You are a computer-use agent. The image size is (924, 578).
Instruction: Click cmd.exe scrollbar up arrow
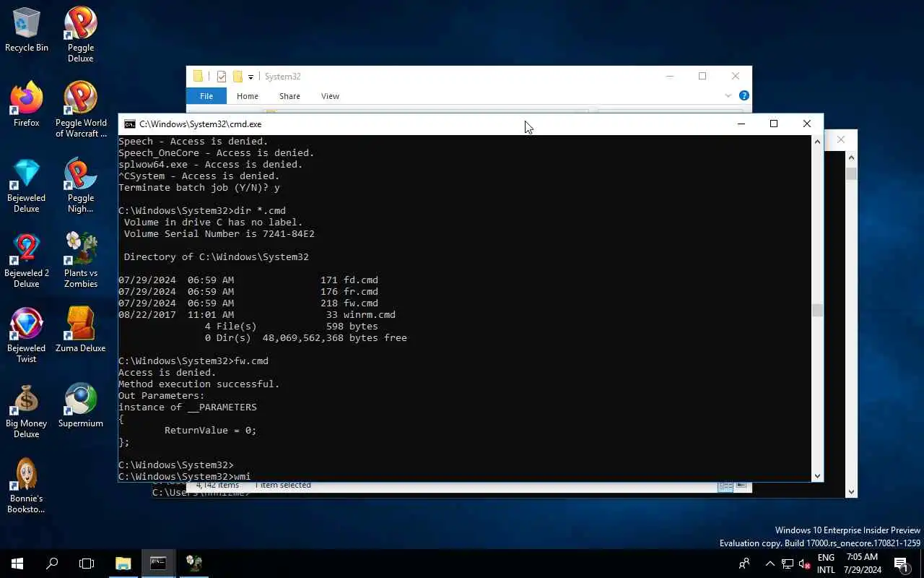click(x=817, y=141)
